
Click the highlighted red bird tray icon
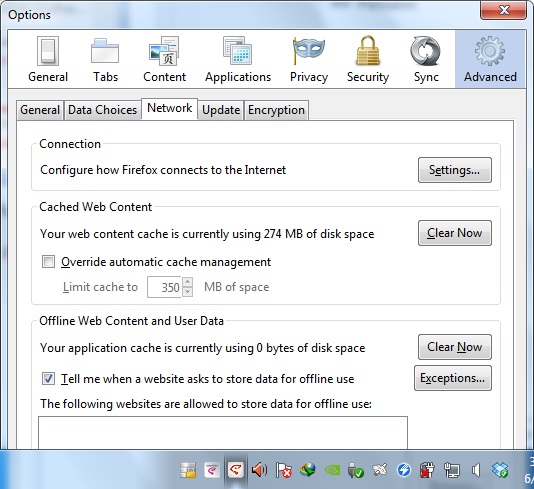(236, 471)
